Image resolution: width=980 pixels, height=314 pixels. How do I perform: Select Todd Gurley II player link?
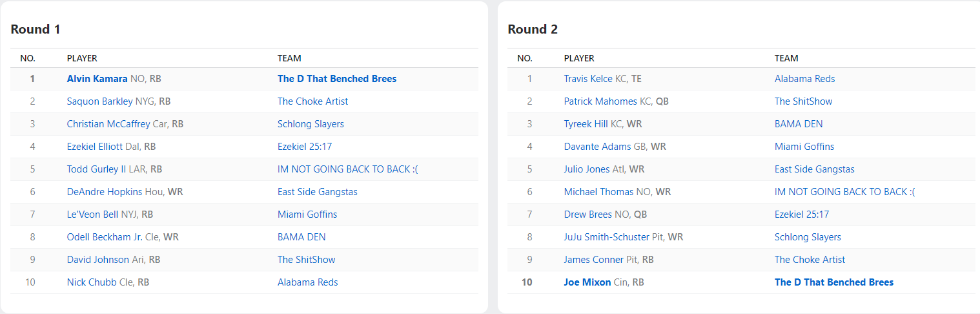[97, 169]
